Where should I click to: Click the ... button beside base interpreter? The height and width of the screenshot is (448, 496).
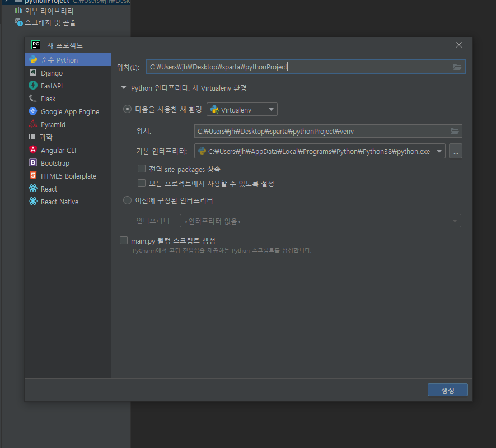pyautogui.click(x=456, y=151)
